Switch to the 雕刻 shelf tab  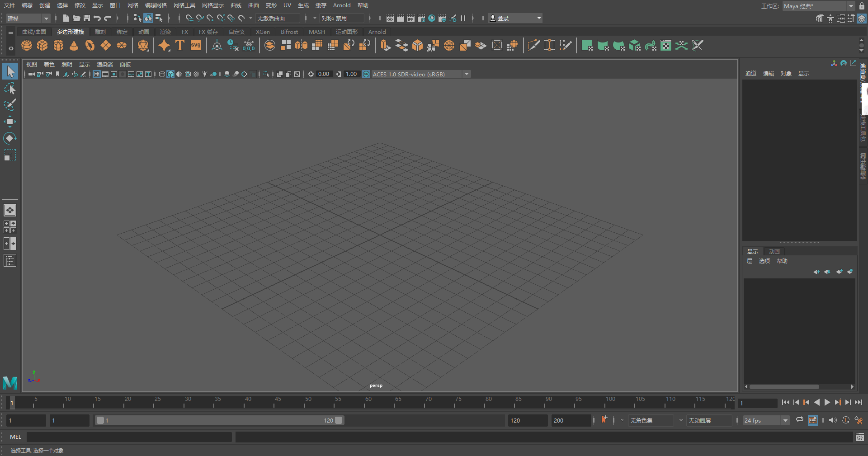100,32
